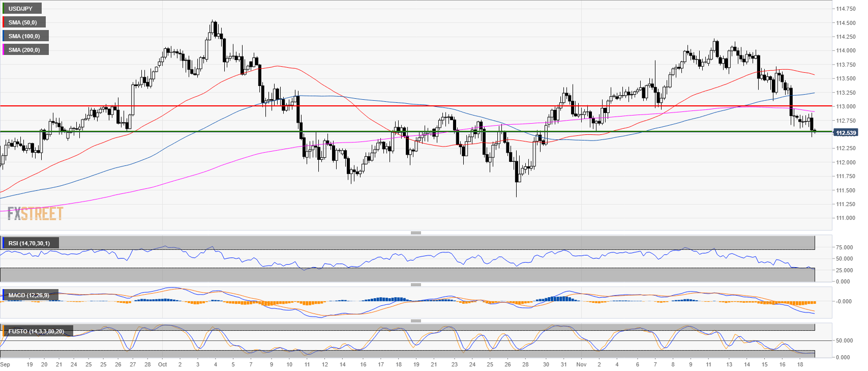The width and height of the screenshot is (868, 371).
Task: Click the MACD (12,26,9) panel label
Action: pos(29,295)
